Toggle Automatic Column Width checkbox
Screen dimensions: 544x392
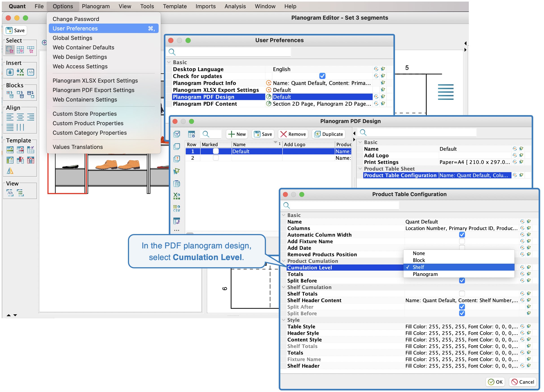[462, 234]
